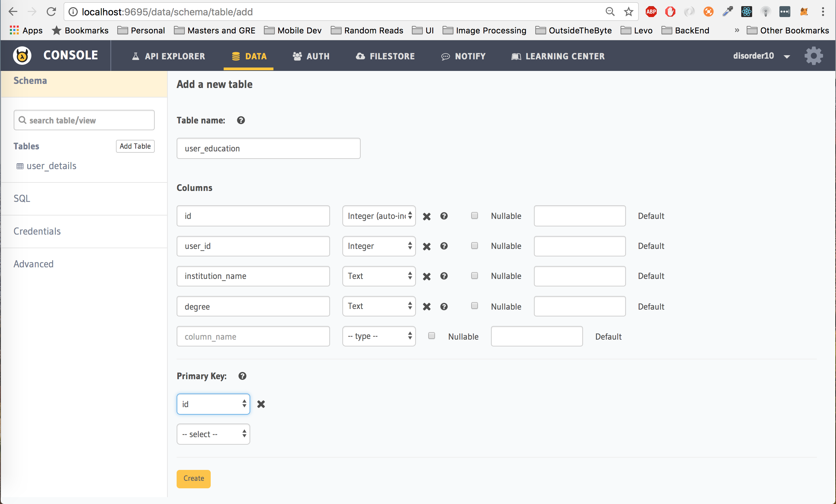Click Add Table button

(x=134, y=146)
